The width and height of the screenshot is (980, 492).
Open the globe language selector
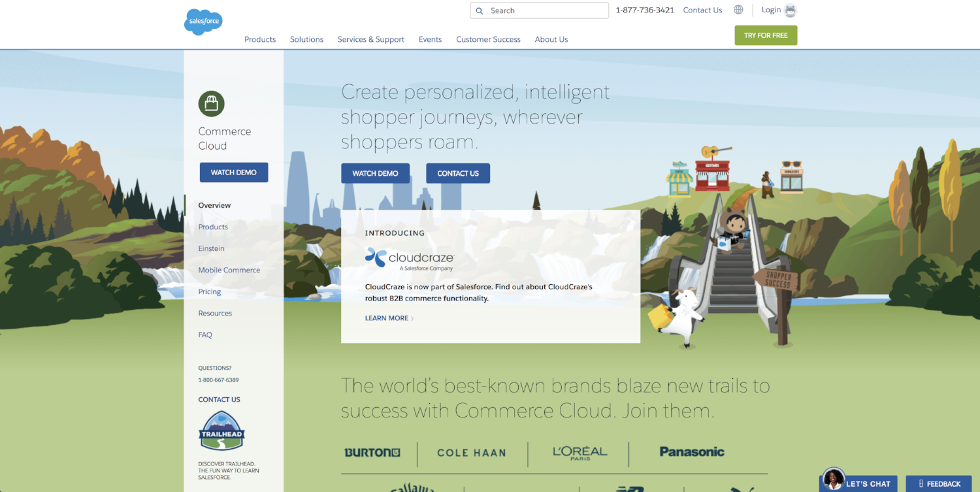coord(738,10)
